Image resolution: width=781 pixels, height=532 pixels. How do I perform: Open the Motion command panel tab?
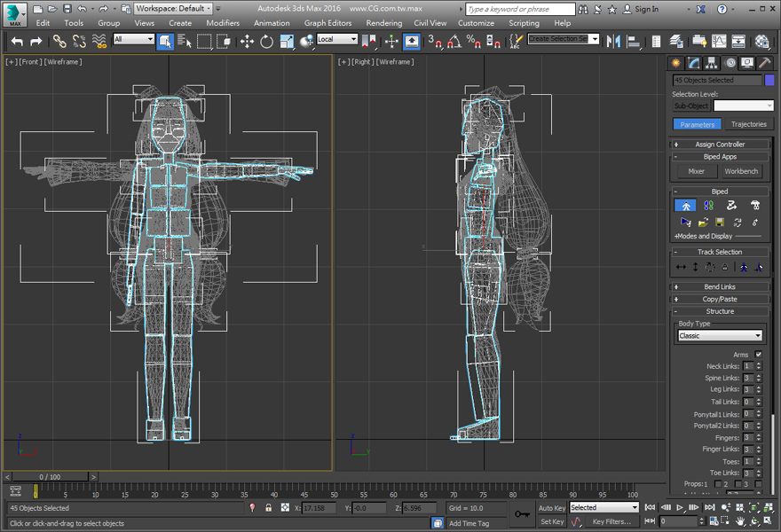pyautogui.click(x=730, y=63)
